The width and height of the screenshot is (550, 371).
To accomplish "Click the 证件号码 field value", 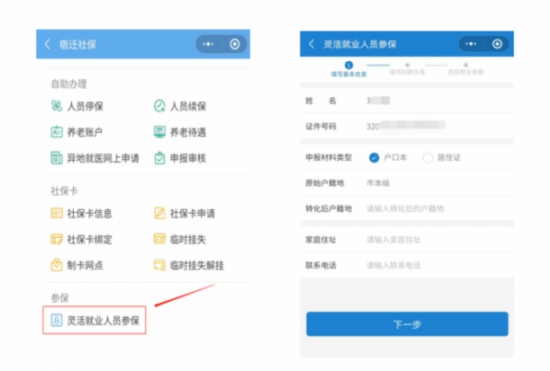I will coord(406,126).
